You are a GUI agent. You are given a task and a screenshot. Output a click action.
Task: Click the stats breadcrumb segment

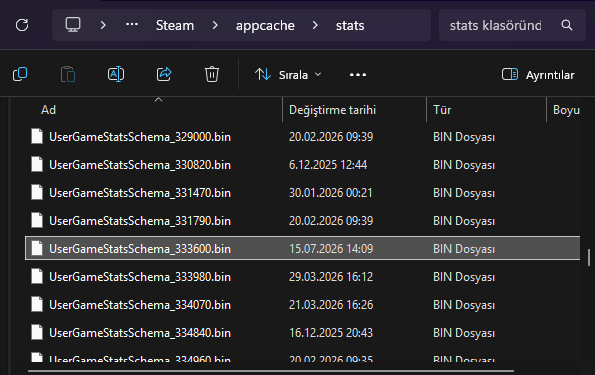point(350,25)
